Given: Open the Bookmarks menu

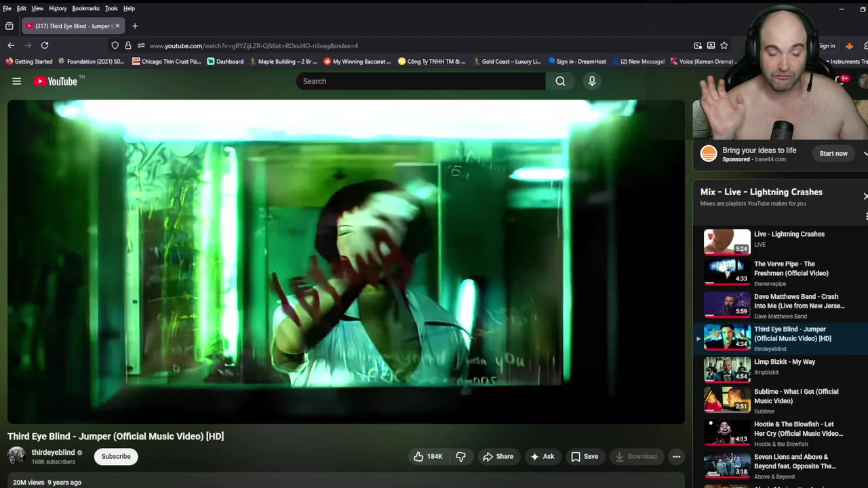Looking at the screenshot, I should tap(86, 8).
